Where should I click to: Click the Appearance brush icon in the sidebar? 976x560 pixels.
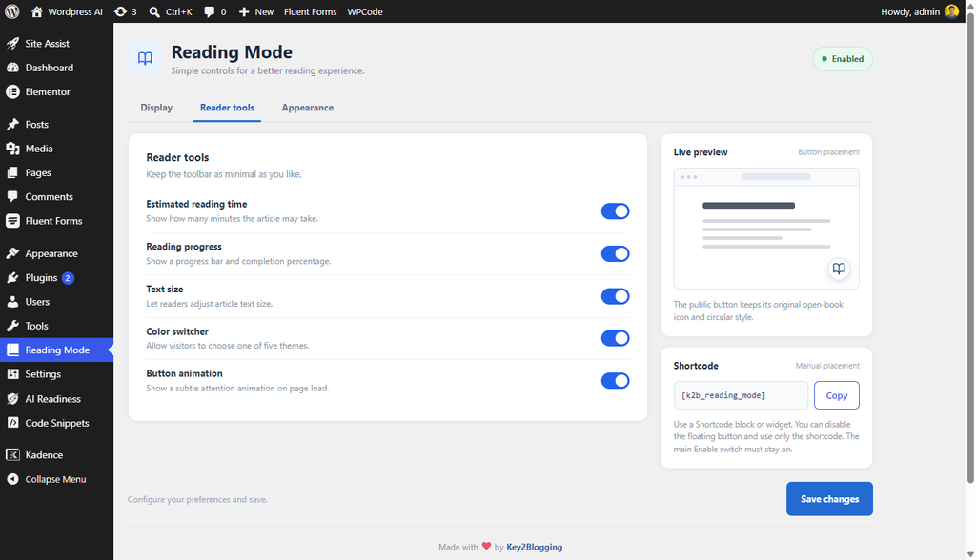tap(12, 253)
